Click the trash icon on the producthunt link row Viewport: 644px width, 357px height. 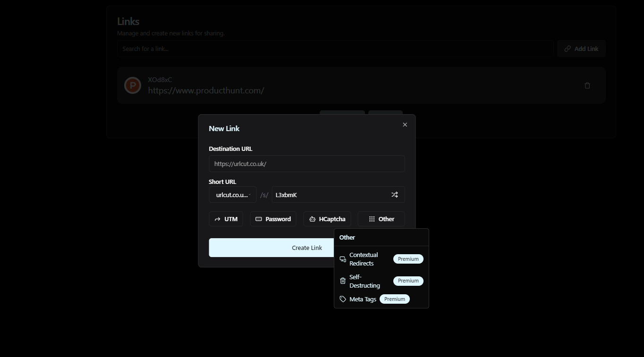[587, 85]
